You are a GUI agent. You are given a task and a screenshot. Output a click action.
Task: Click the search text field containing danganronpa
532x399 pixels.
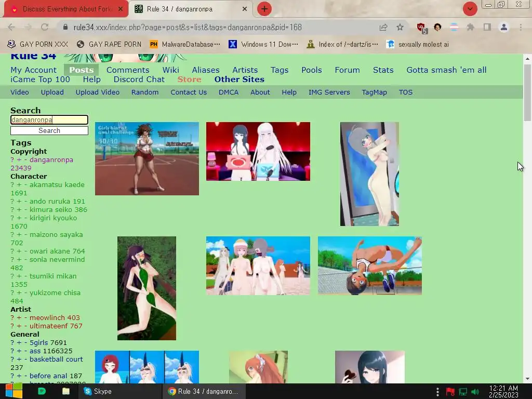[49, 120]
